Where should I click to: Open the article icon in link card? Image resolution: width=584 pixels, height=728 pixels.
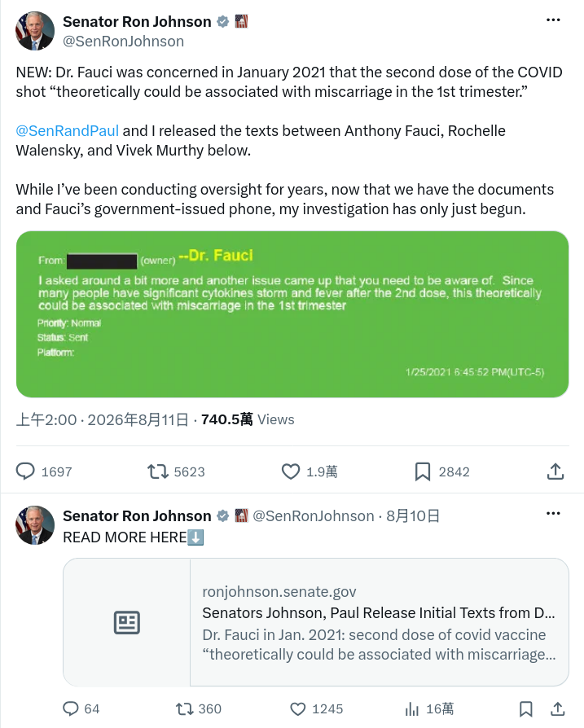coord(127,623)
